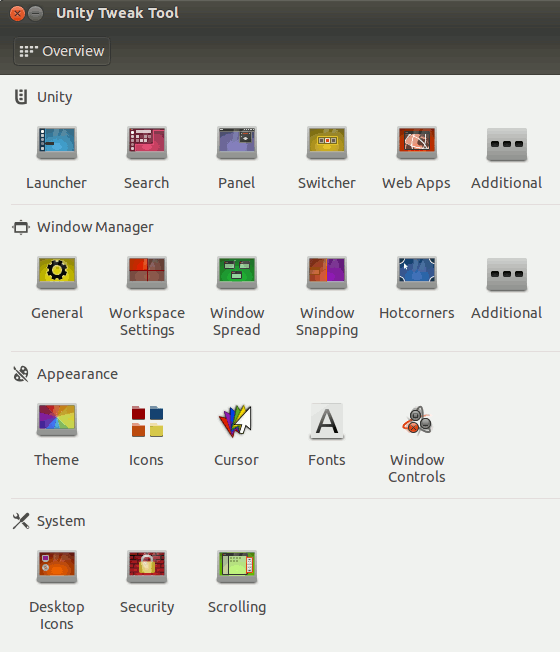Open the Window Controls icon

[417, 420]
